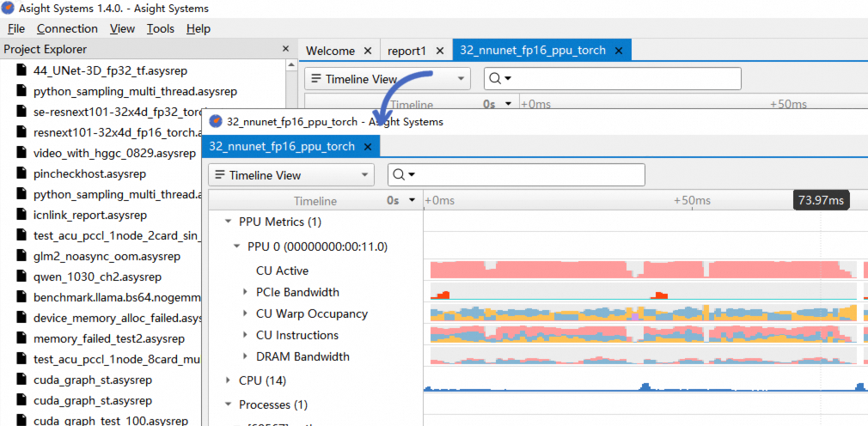Collapse the PPU Metrics (1) group
The width and height of the screenshot is (868, 426).
click(228, 222)
